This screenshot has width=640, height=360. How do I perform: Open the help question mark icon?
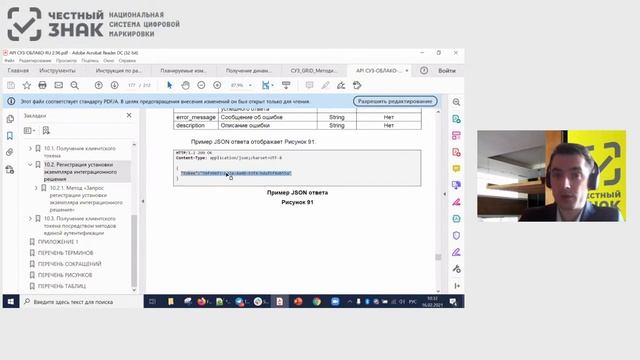click(x=424, y=71)
